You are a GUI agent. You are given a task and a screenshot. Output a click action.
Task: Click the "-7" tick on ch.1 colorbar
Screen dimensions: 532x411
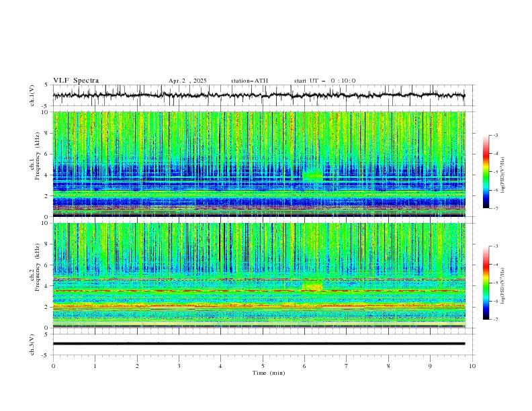point(495,208)
